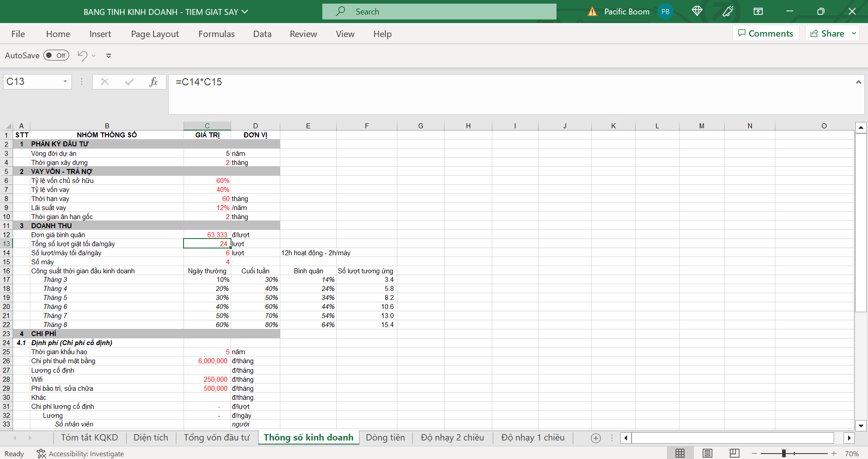Open the Formulas ribbon tab

coord(217,34)
